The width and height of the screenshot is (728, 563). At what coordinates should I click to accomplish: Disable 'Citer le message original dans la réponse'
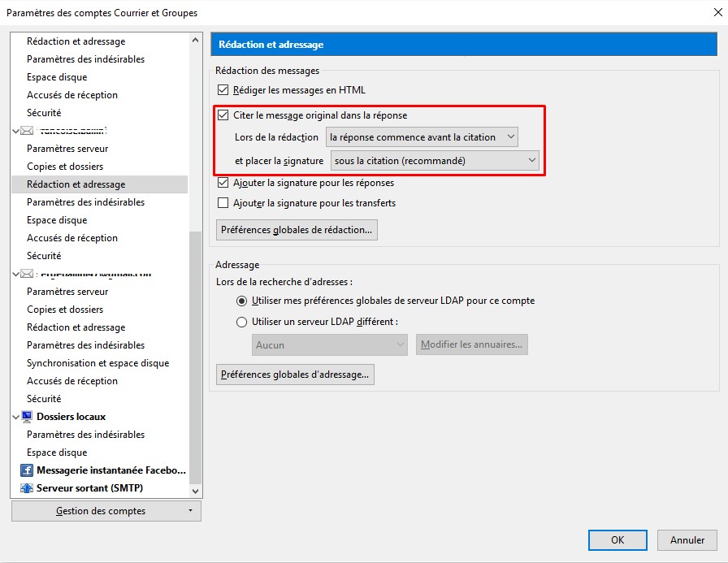(222, 115)
